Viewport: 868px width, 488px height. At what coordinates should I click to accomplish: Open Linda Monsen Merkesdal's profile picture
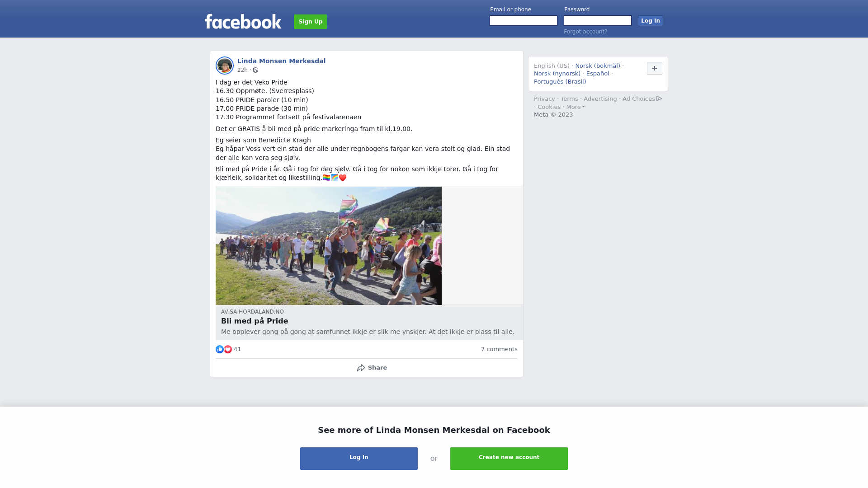225,66
